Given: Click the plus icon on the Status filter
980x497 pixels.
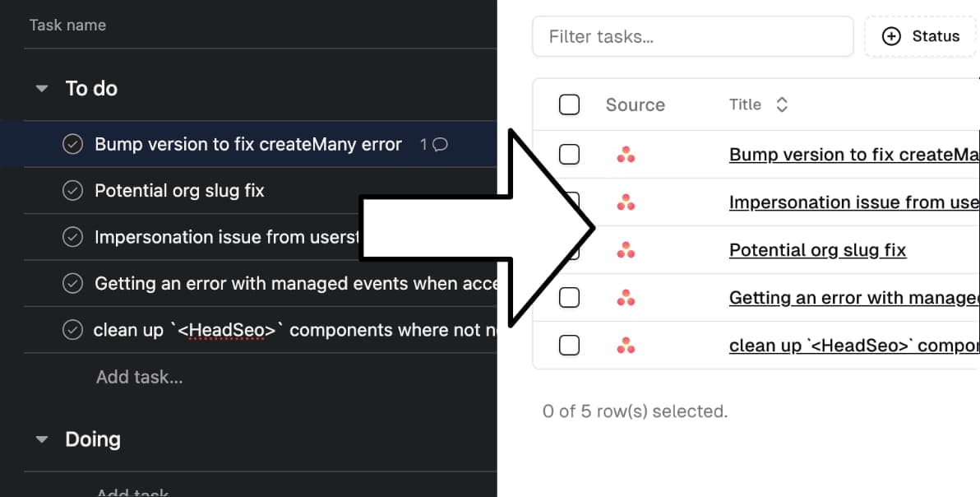Looking at the screenshot, I should (891, 36).
